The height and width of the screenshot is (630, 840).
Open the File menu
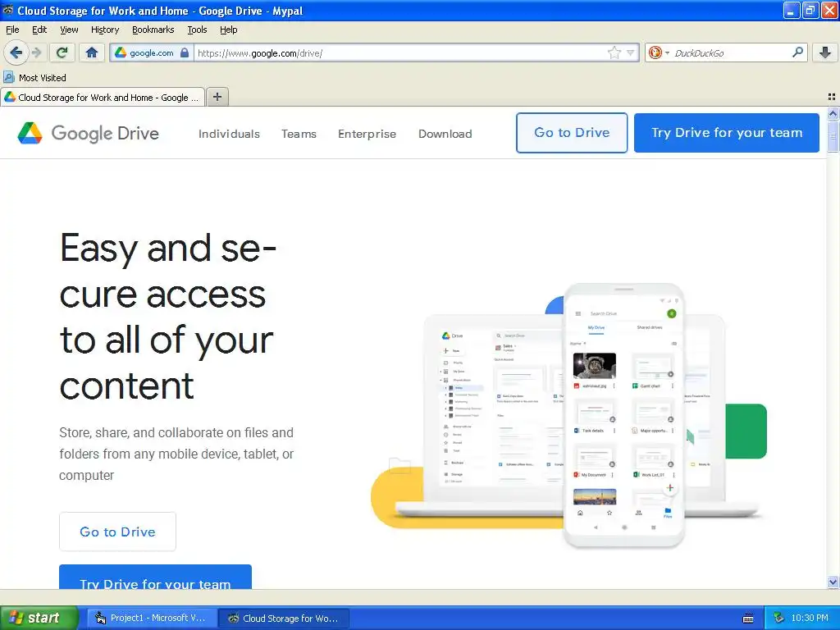[12, 30]
